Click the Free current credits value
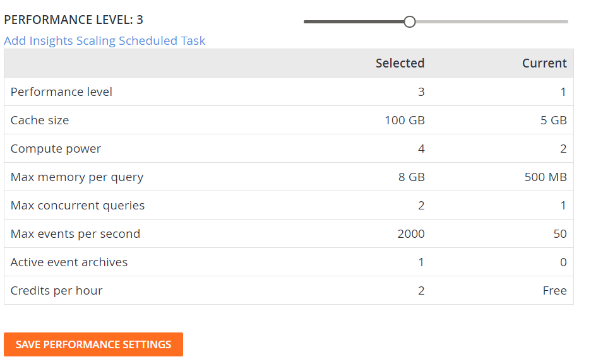The image size is (591, 364). click(554, 290)
